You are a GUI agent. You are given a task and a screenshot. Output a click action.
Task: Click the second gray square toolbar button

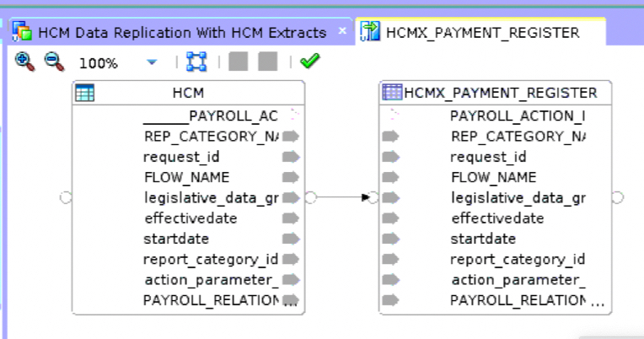tap(268, 62)
